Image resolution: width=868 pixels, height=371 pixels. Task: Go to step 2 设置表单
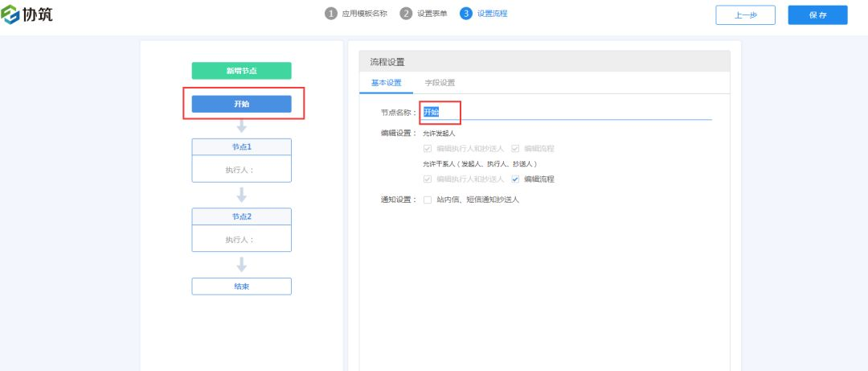coord(424,14)
